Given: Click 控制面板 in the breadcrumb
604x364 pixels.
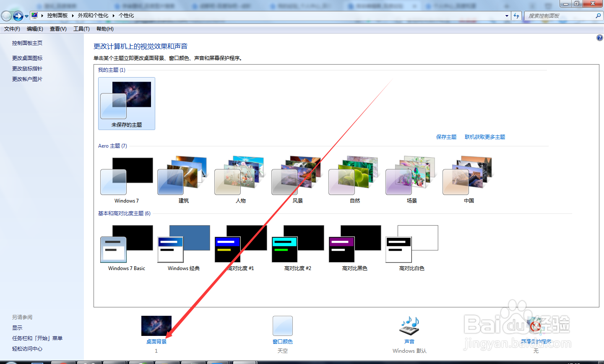Looking at the screenshot, I should (57, 16).
